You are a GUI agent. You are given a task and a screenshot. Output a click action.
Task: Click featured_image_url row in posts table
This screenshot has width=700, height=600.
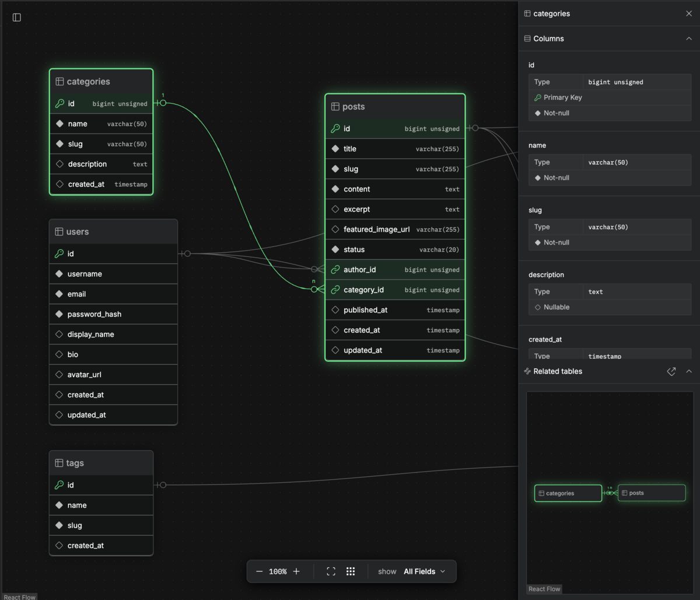(395, 229)
